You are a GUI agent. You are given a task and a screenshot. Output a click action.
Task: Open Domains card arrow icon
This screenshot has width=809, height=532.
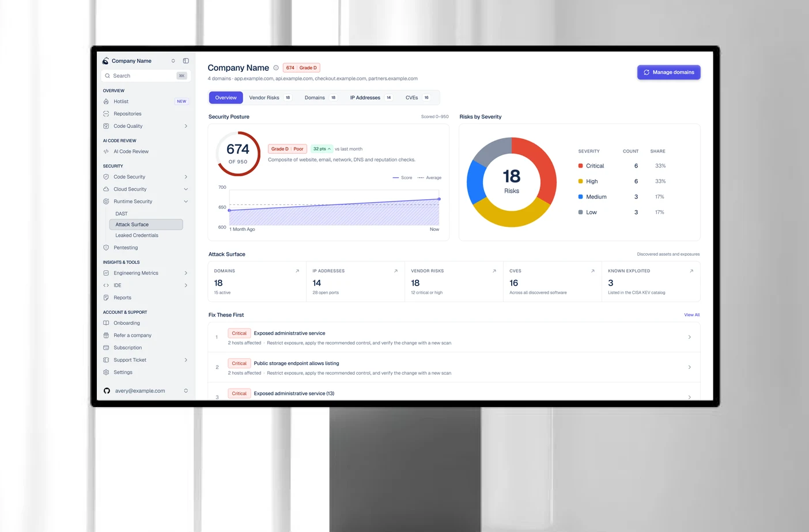tap(297, 271)
